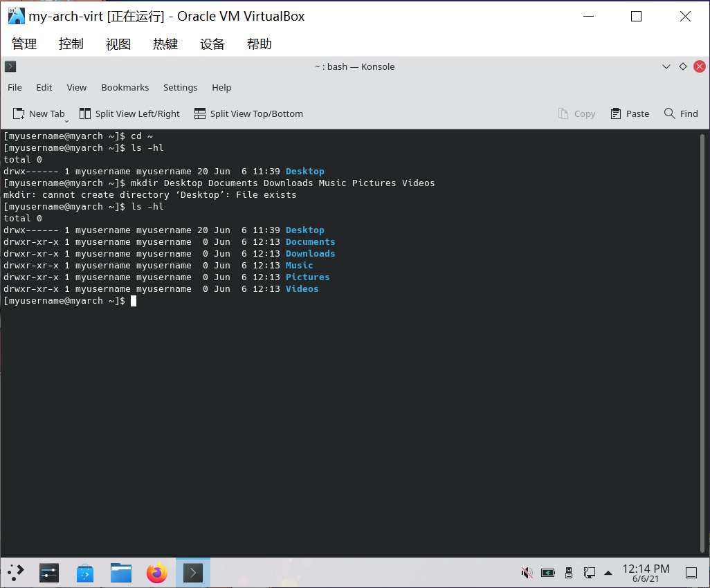Screen dimensions: 710x588
Task: Click the Find button in toolbar
Action: [x=681, y=113]
